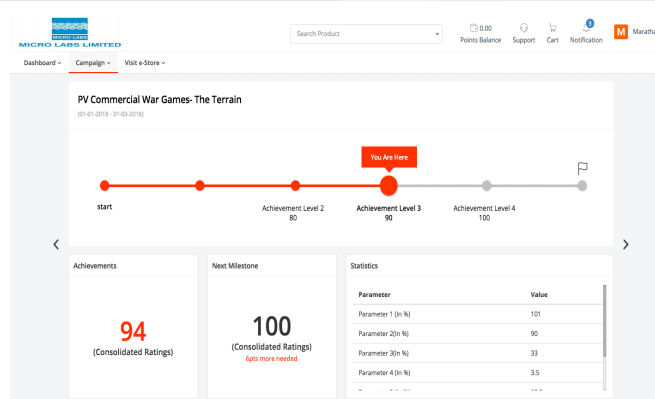
Task: Click into the Search Product field
Action: tap(362, 34)
